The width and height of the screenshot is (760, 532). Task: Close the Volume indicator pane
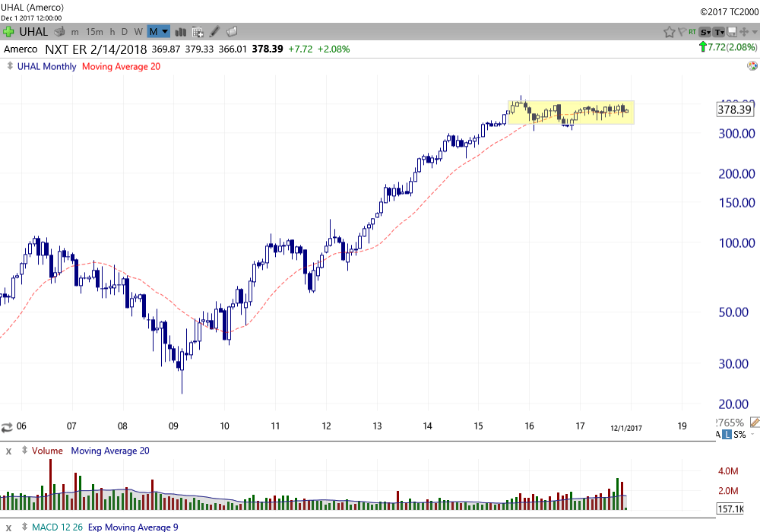tap(9, 451)
